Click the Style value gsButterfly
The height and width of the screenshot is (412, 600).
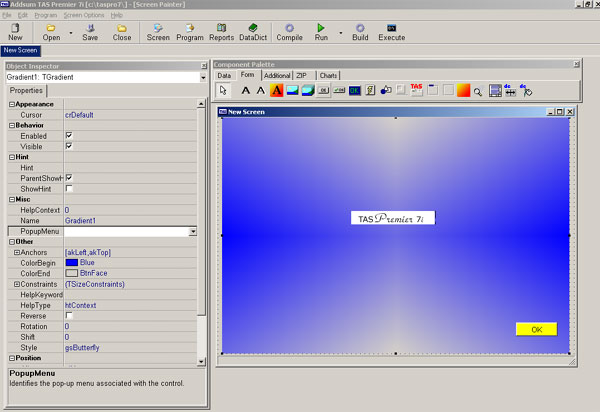click(82, 348)
